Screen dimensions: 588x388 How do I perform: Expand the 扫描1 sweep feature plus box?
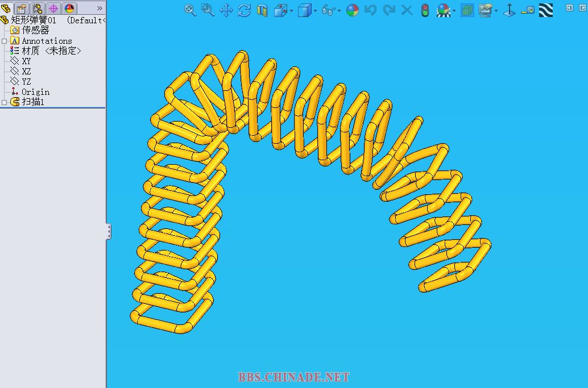pos(4,102)
